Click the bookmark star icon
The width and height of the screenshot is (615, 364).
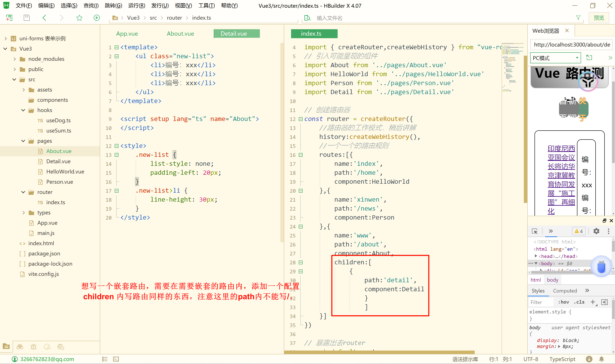[79, 18]
